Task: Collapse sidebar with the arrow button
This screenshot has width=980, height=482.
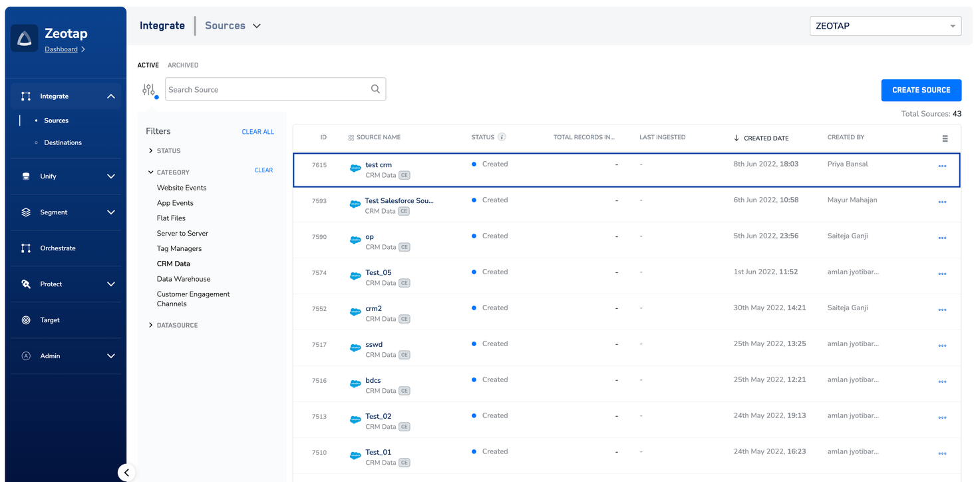Action: (x=126, y=473)
